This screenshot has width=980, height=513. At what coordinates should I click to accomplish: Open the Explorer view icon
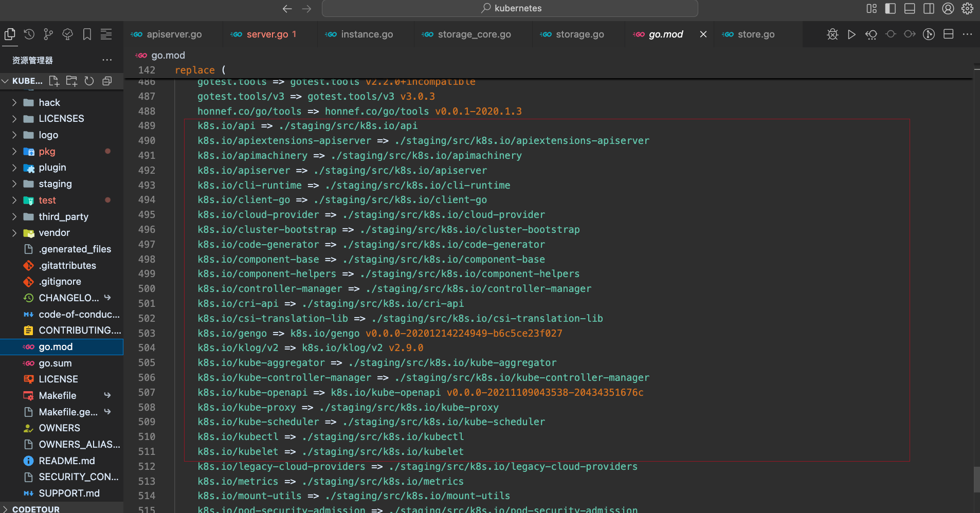[10, 34]
